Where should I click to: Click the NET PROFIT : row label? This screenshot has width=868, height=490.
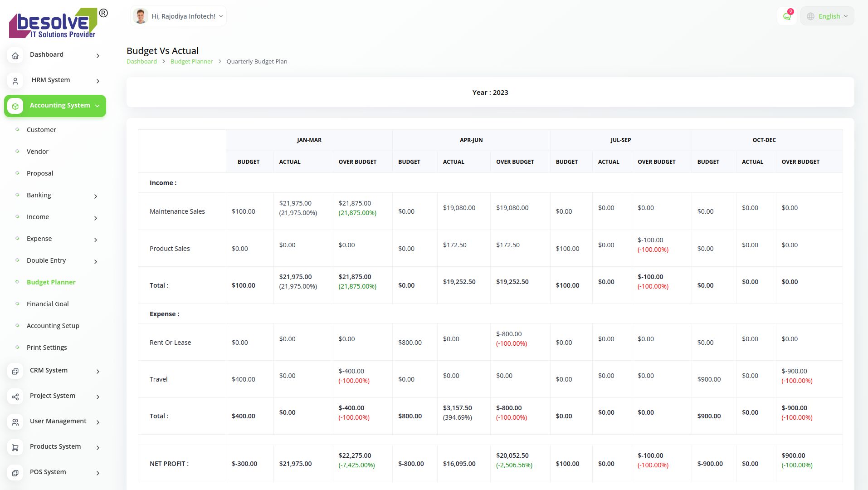pos(169,464)
